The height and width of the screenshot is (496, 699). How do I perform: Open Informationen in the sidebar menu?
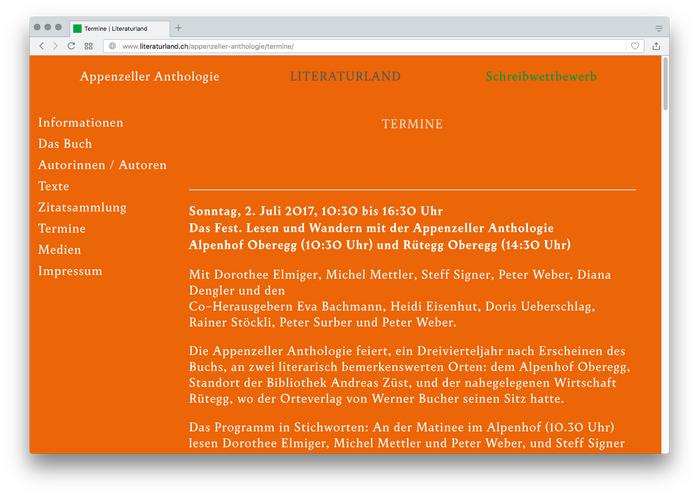point(81,123)
